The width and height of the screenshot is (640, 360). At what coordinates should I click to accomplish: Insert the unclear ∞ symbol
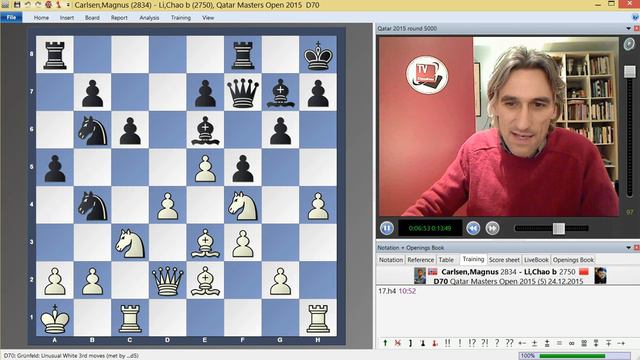tap(571, 343)
